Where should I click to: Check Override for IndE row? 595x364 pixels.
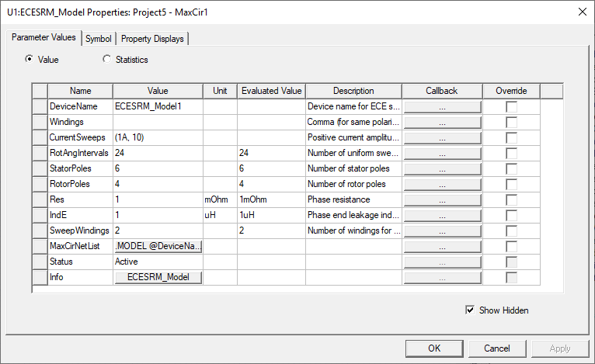point(511,215)
